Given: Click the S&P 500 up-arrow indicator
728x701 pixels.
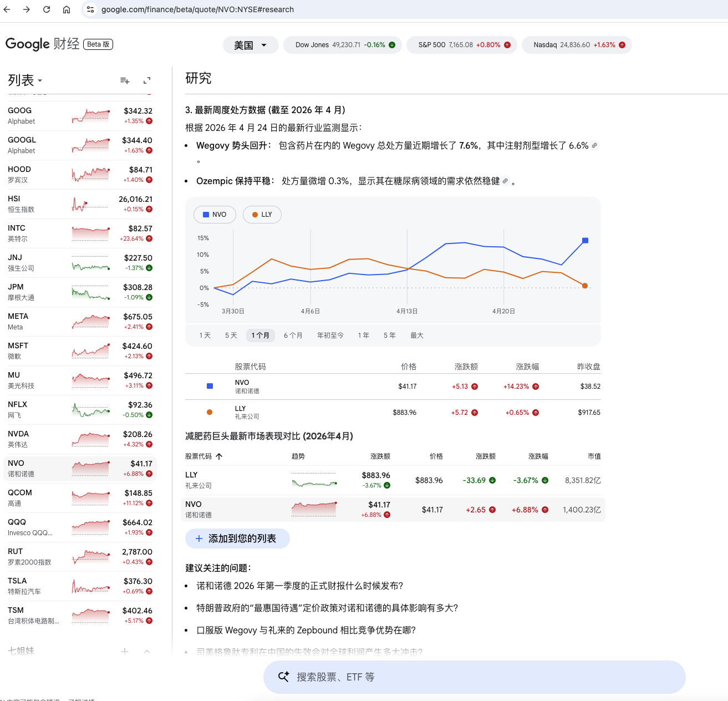Looking at the screenshot, I should point(507,45).
